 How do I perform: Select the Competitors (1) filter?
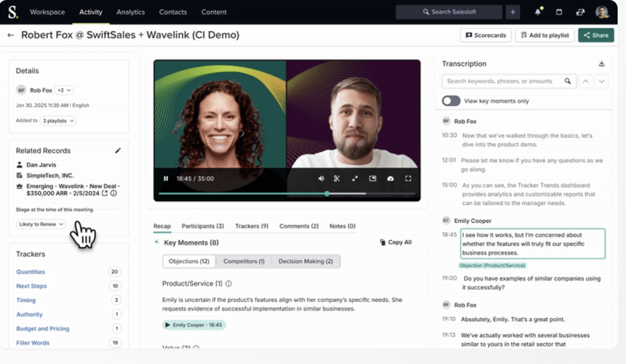click(x=244, y=261)
